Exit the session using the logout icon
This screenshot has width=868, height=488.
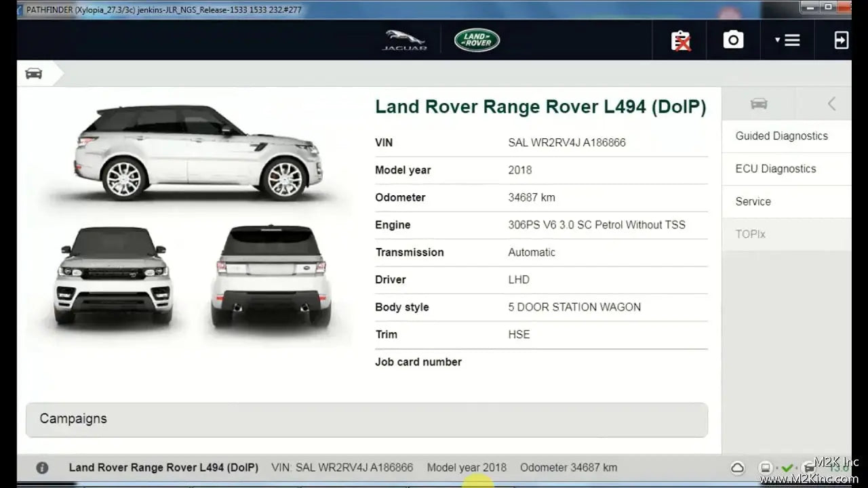(841, 40)
